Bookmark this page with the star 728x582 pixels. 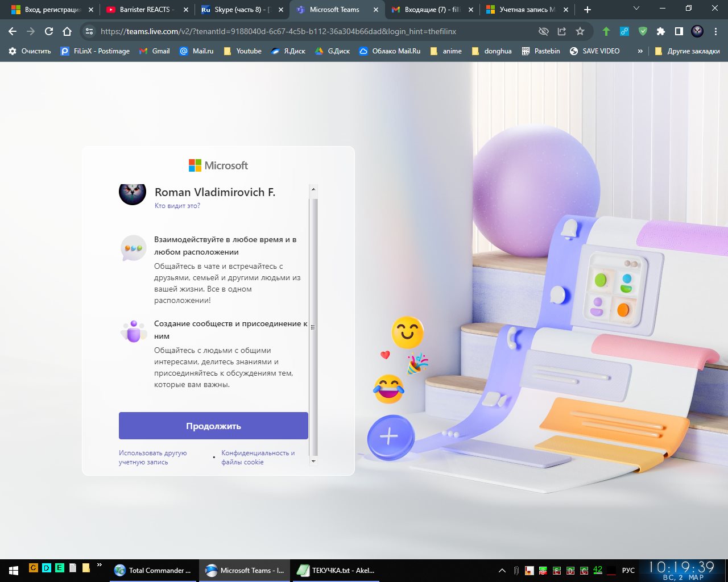point(580,31)
